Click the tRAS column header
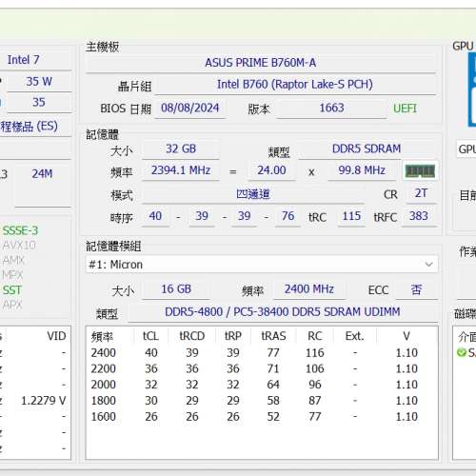476x476 pixels. pyautogui.click(x=273, y=336)
